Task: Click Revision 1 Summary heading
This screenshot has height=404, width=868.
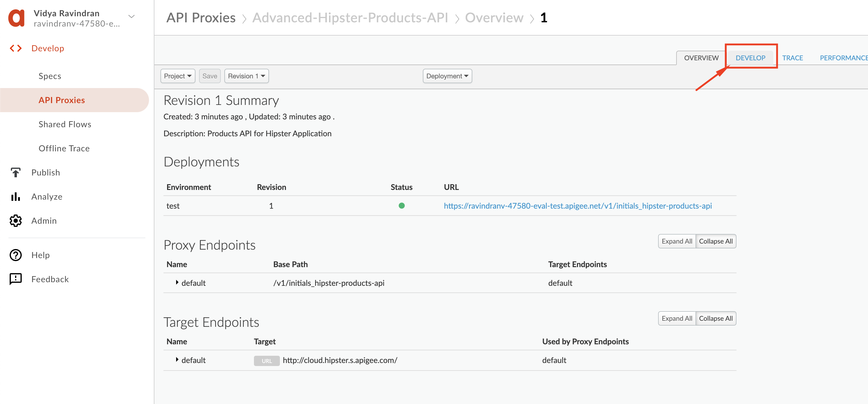Action: [221, 100]
